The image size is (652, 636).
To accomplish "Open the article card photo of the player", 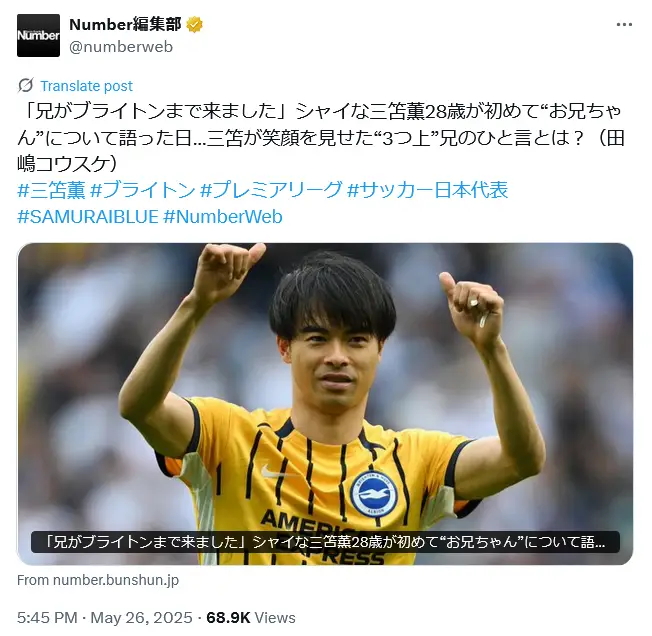I will (325, 387).
